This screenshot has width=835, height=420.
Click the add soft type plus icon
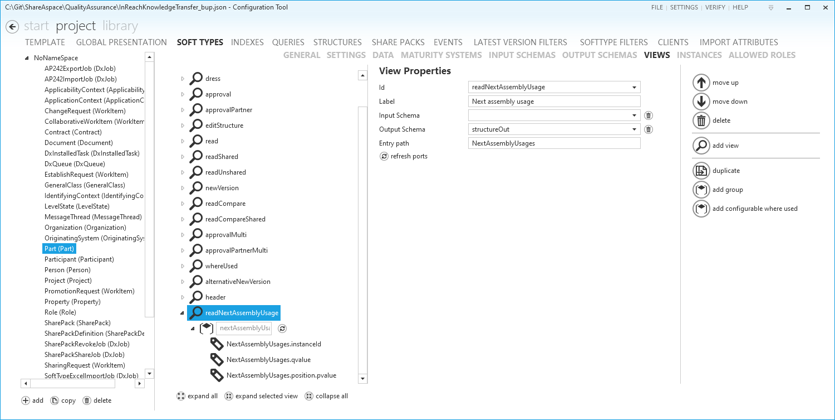coord(26,400)
